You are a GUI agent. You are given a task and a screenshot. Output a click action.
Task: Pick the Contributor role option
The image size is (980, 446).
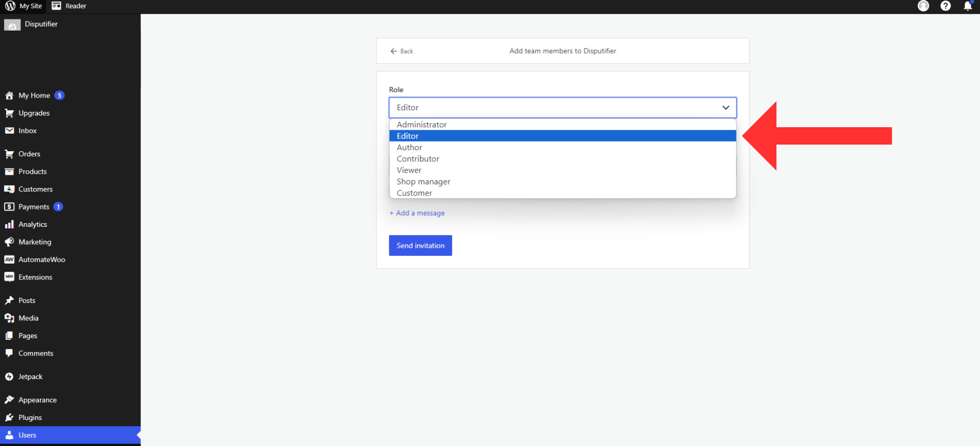(x=418, y=159)
